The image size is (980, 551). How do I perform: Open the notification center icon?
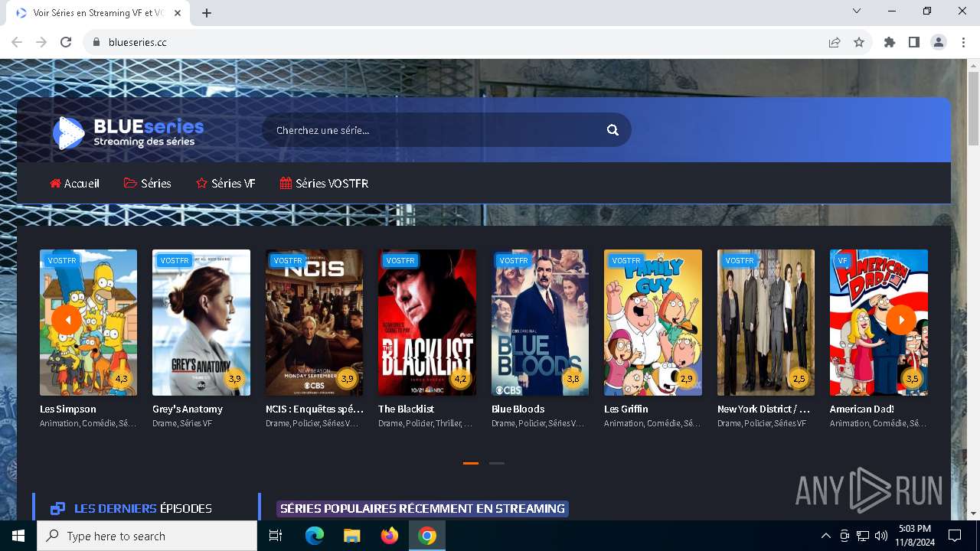point(955,536)
